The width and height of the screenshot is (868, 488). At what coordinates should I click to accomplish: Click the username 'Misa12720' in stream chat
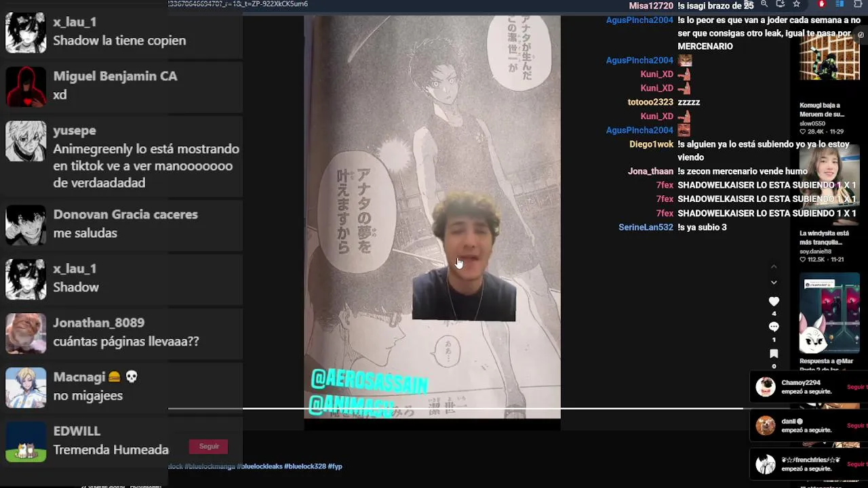[651, 5]
